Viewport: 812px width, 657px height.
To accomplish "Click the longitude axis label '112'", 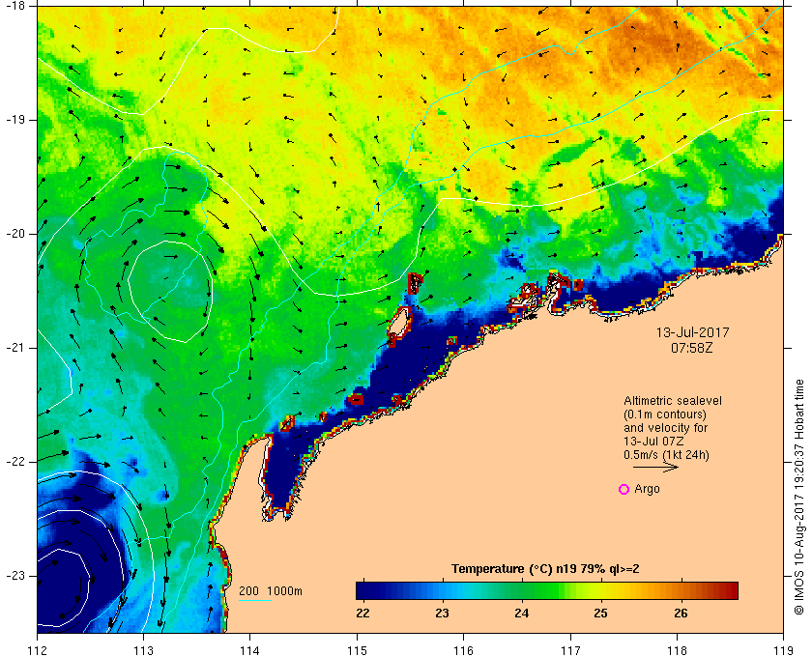I will pos(38,649).
